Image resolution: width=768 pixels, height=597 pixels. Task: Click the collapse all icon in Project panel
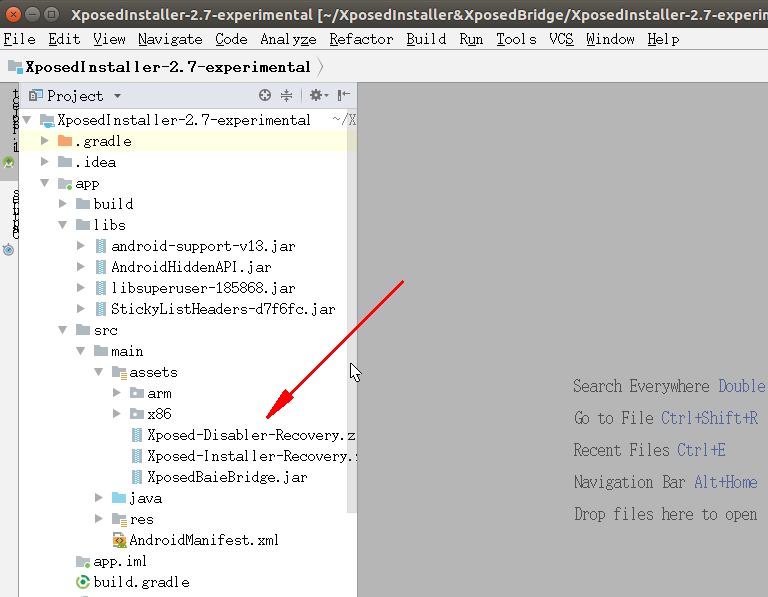287,95
